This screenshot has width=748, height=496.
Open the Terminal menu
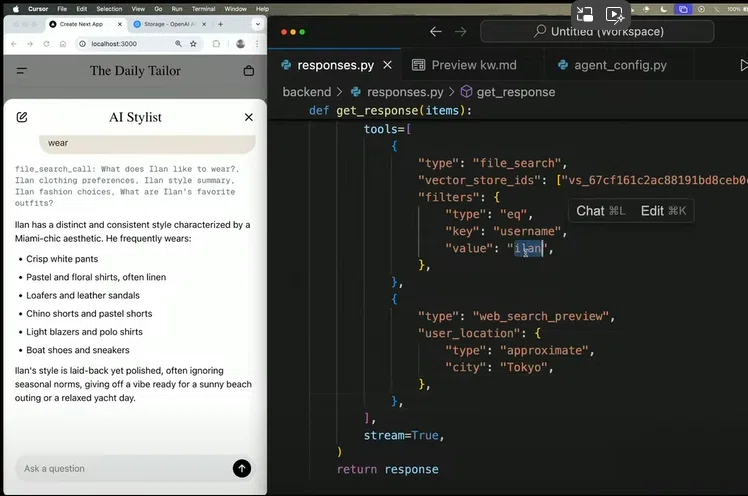(x=204, y=9)
